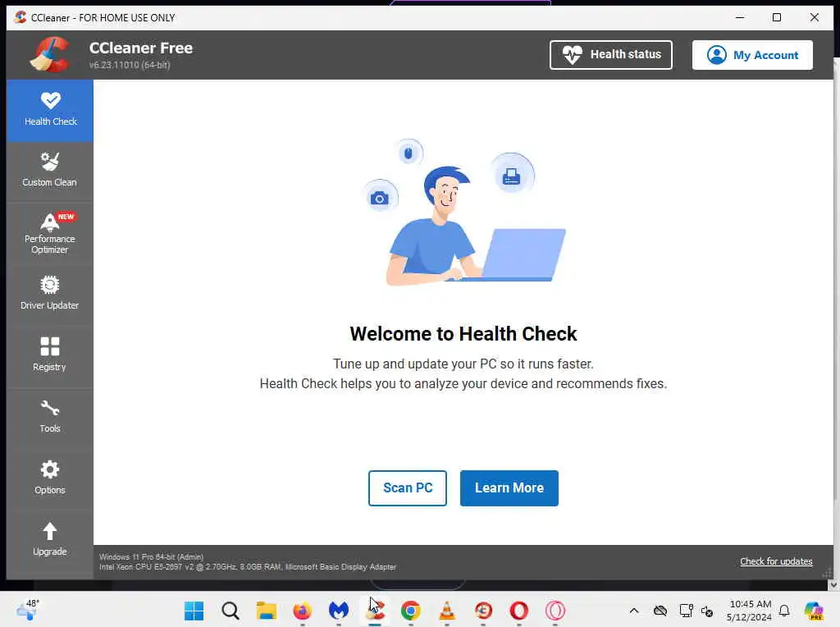Screen dimensions: 840x627
Task: Open the Driver Updater section
Action: pos(50,295)
